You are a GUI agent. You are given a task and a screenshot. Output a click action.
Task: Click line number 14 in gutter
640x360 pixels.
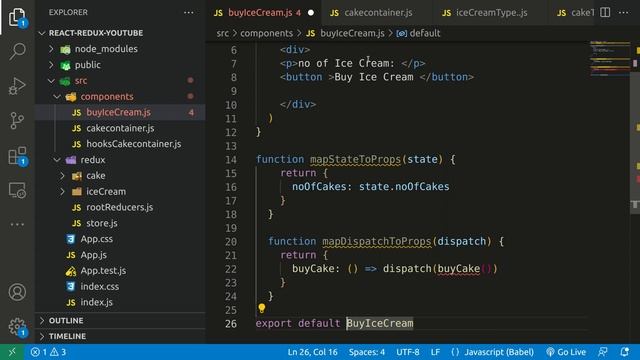[x=231, y=160]
